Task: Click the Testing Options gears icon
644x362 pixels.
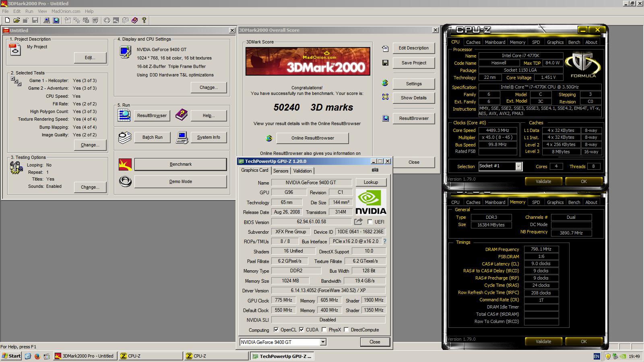Action: tap(16, 167)
